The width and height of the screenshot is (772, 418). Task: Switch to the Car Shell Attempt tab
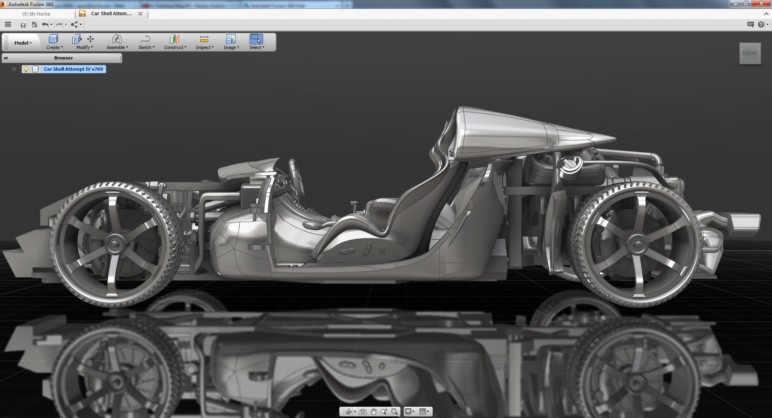111,14
